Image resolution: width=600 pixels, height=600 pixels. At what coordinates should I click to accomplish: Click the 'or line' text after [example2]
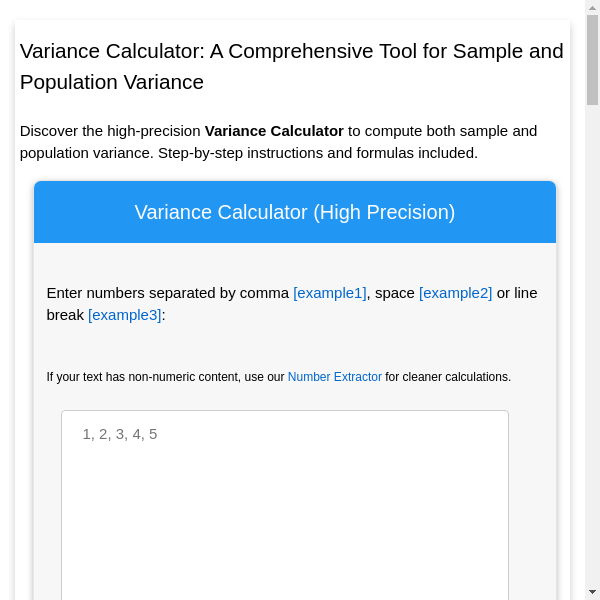coord(517,293)
